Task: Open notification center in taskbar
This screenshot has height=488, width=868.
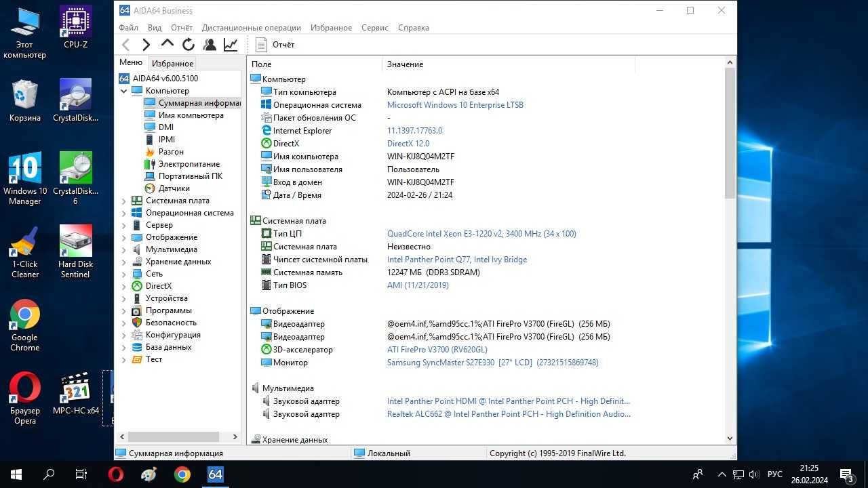Action: (x=846, y=474)
